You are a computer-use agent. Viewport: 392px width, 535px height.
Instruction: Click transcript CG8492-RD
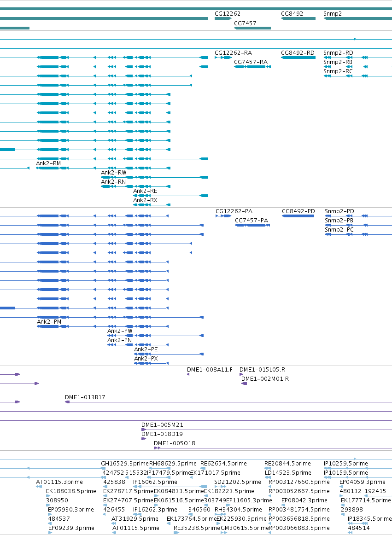click(x=298, y=58)
